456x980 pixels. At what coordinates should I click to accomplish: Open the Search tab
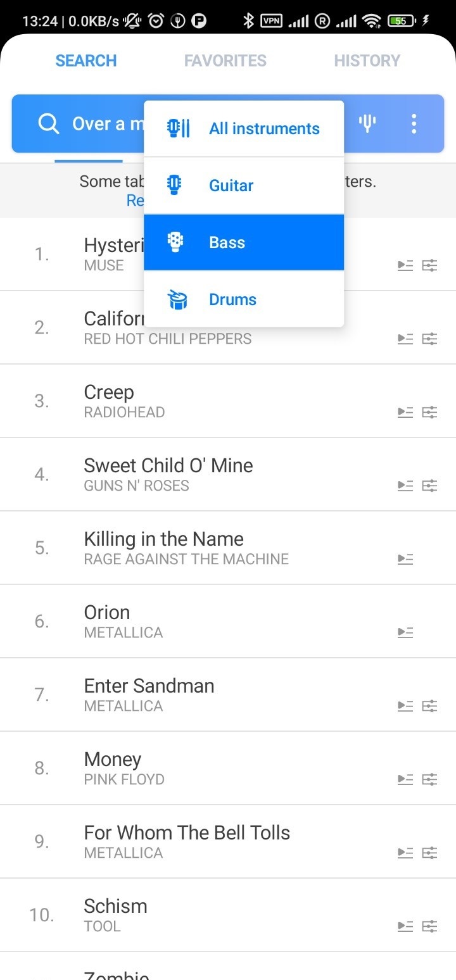(86, 61)
